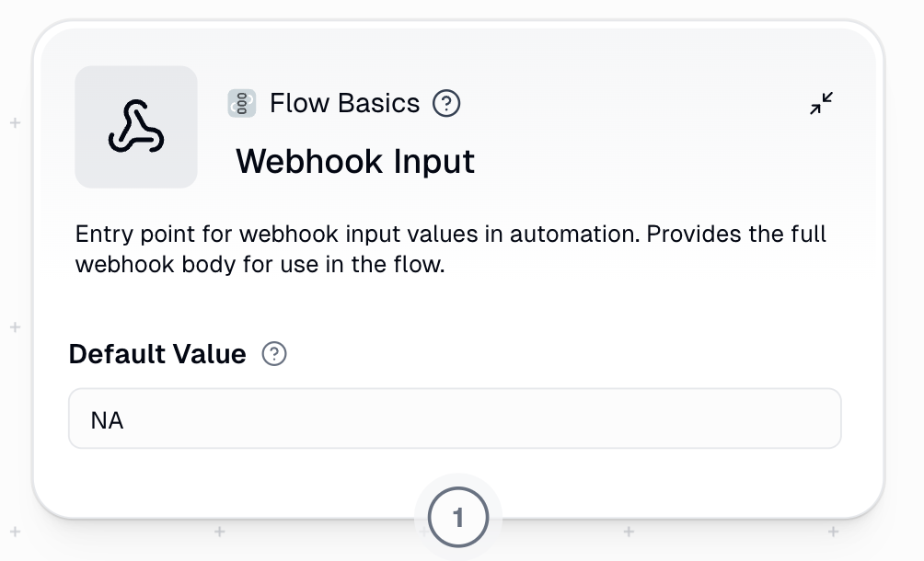Click grid plus marker left of Default Value
This screenshot has height=561, width=924.
point(15,326)
